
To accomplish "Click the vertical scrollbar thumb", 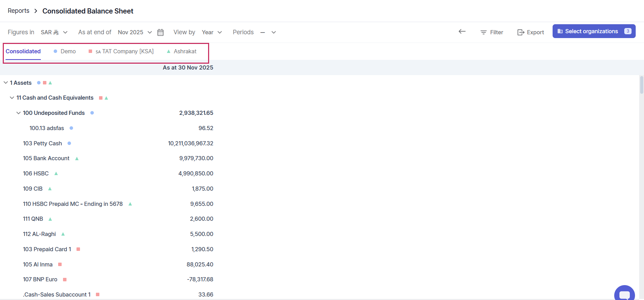I will (x=641, y=85).
